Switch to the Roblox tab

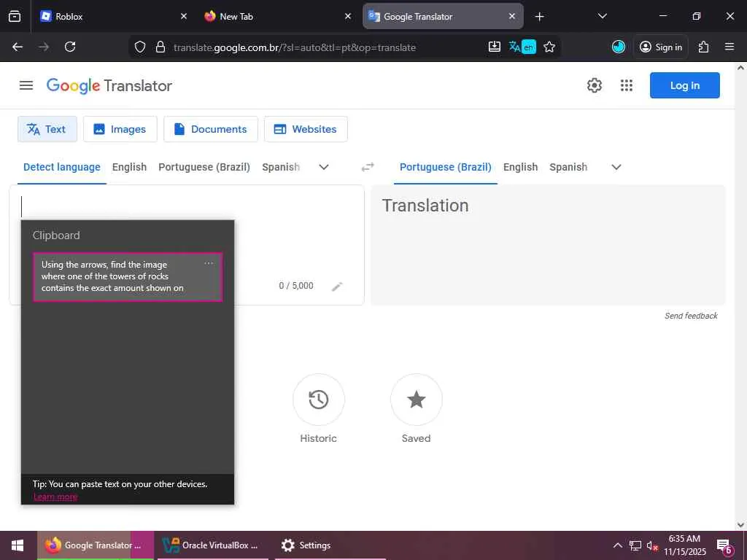113,16
